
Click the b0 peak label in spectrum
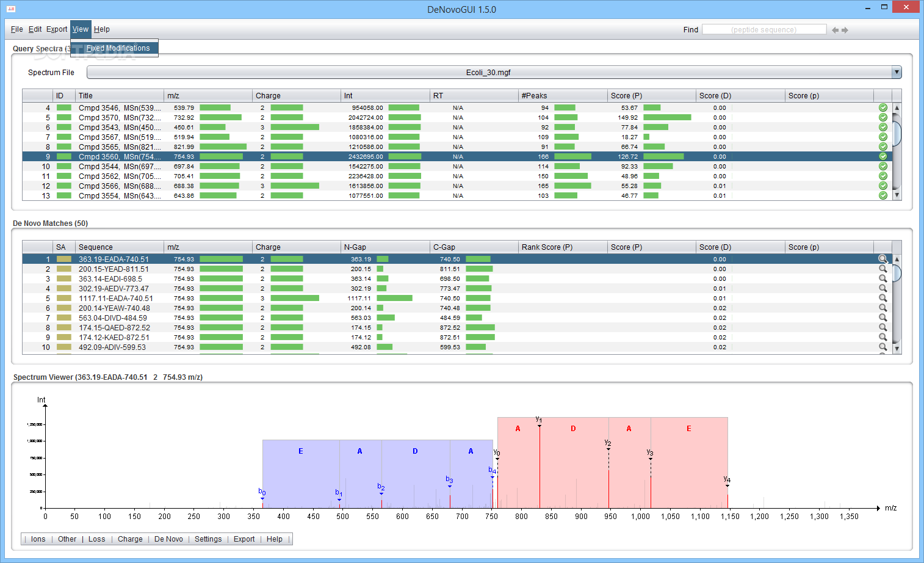262,492
